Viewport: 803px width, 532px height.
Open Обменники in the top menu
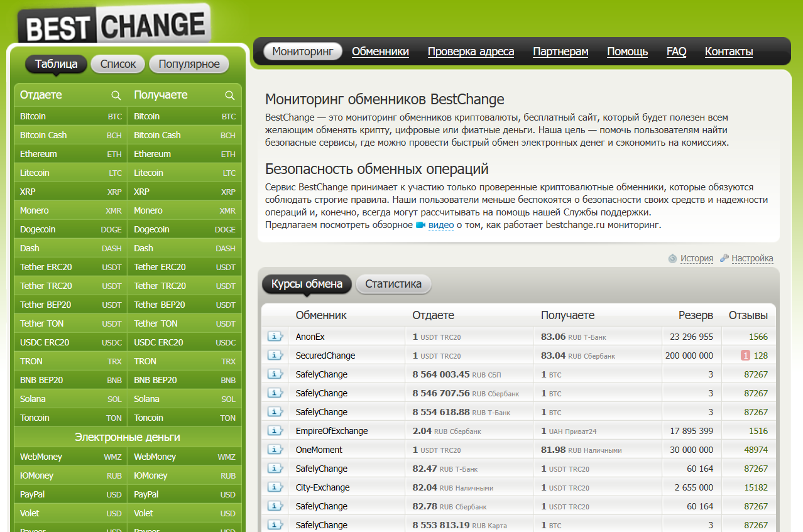[380, 52]
